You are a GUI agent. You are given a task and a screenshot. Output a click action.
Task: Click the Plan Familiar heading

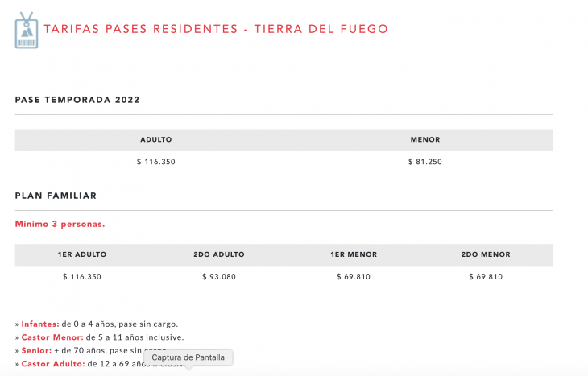point(56,196)
